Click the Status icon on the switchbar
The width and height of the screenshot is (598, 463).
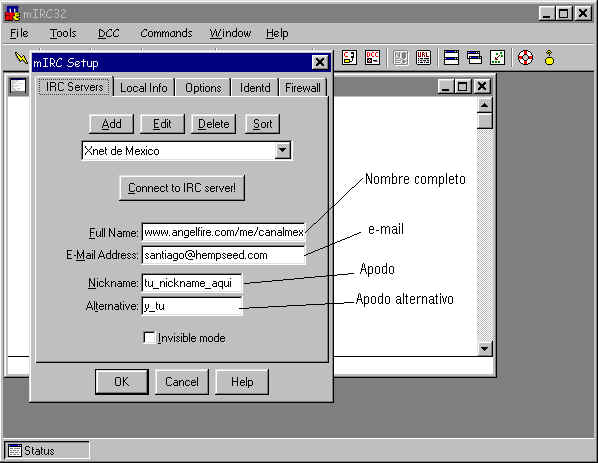click(x=15, y=450)
